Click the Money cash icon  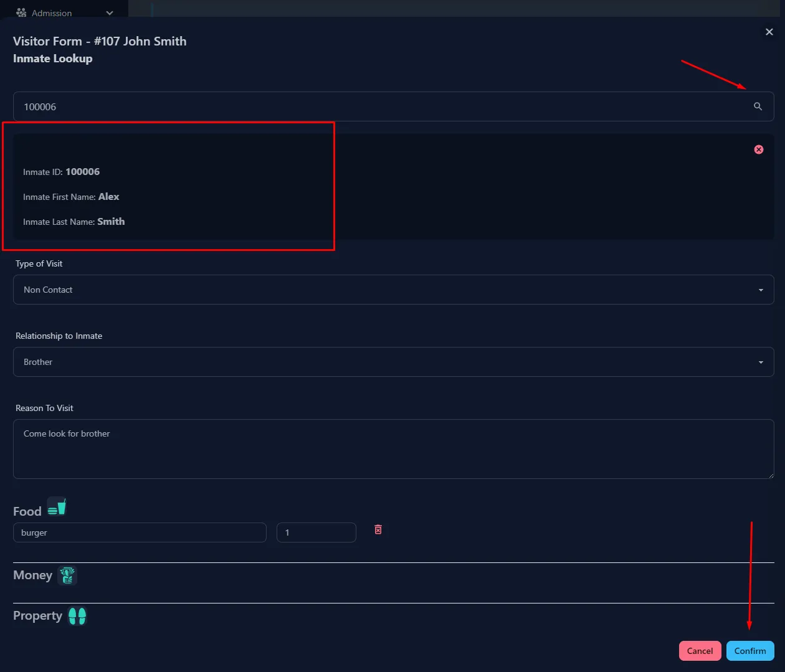(x=67, y=575)
